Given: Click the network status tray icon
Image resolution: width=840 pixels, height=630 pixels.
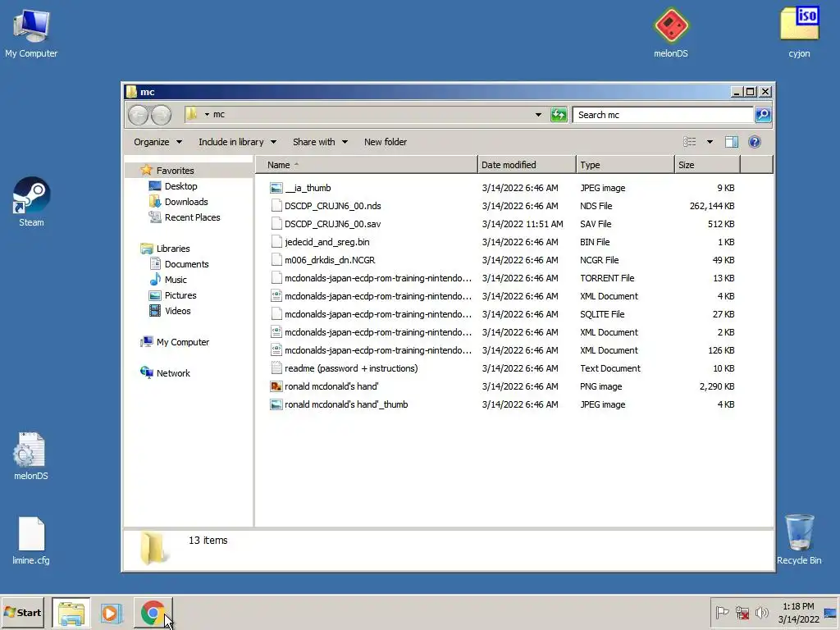Looking at the screenshot, I should [x=742, y=612].
